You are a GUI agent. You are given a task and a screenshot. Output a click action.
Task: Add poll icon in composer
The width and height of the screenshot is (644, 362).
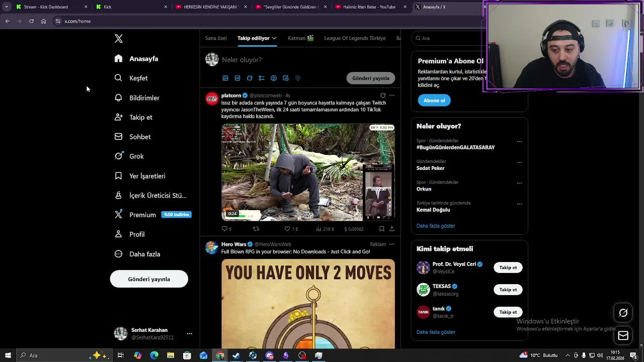coord(262,78)
